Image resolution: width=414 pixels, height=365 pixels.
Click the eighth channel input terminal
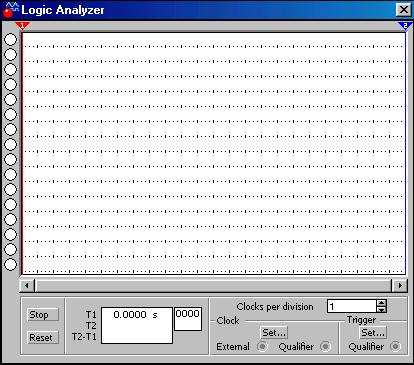click(10, 144)
